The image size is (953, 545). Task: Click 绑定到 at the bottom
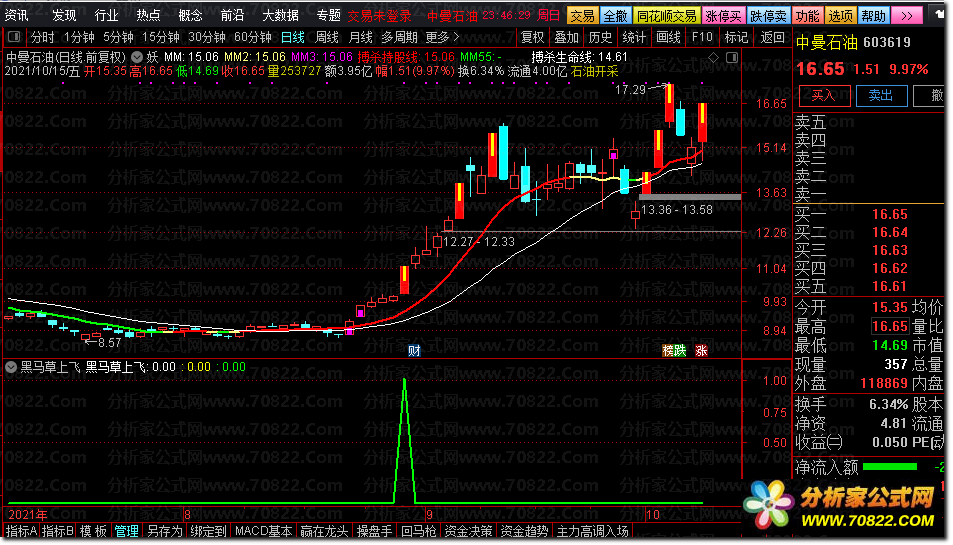208,531
